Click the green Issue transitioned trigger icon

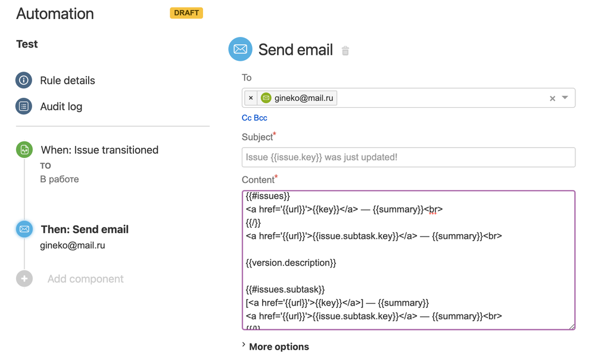tap(24, 150)
